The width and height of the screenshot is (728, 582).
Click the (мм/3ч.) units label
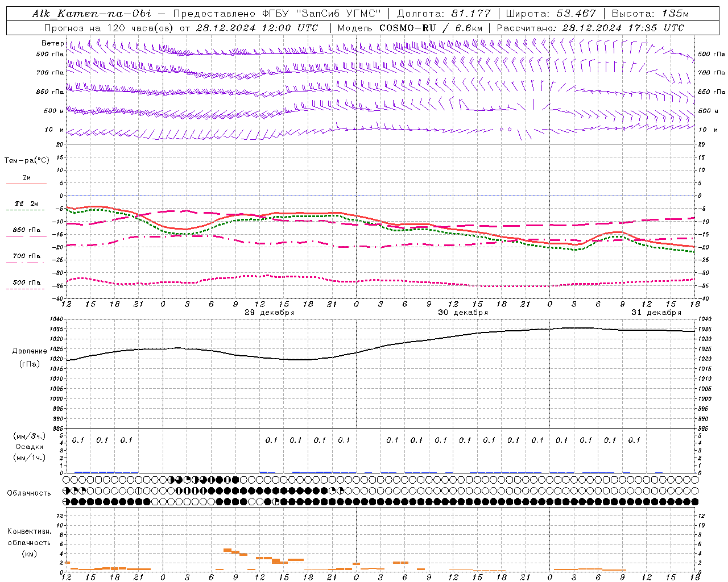(x=30, y=436)
